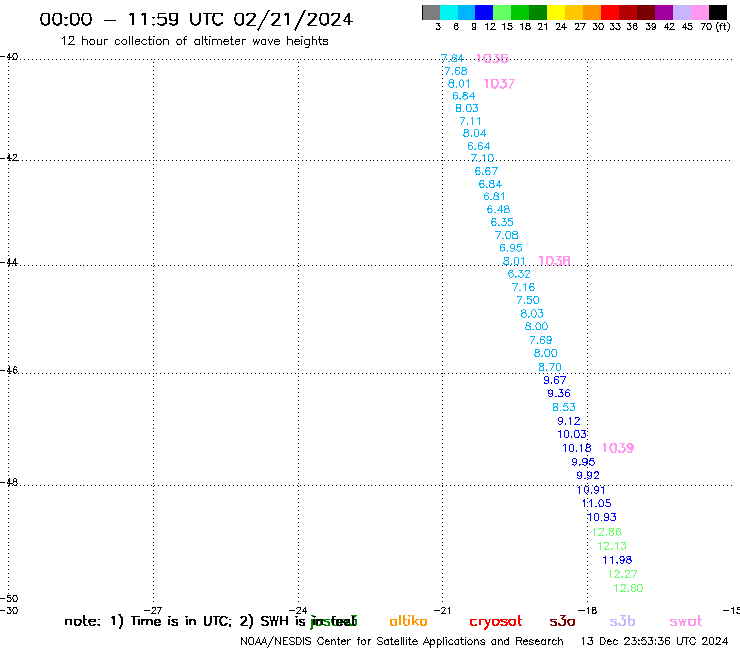The height and width of the screenshot is (650, 740).
Task: Click the pink pass number 1036
Action: pyautogui.click(x=492, y=58)
